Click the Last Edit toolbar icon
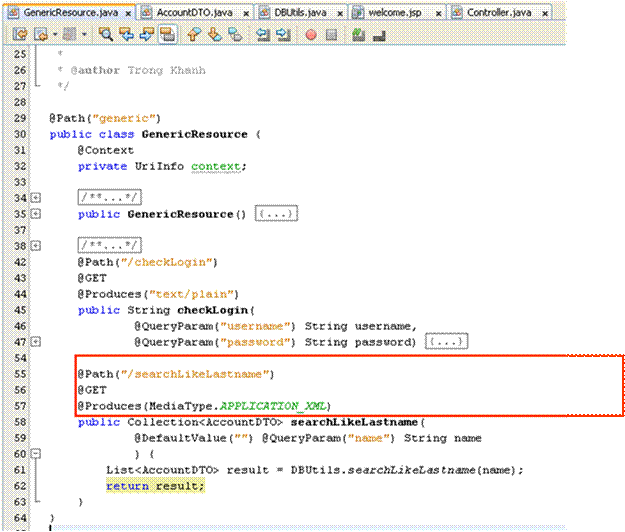The image size is (625, 532). [20, 35]
